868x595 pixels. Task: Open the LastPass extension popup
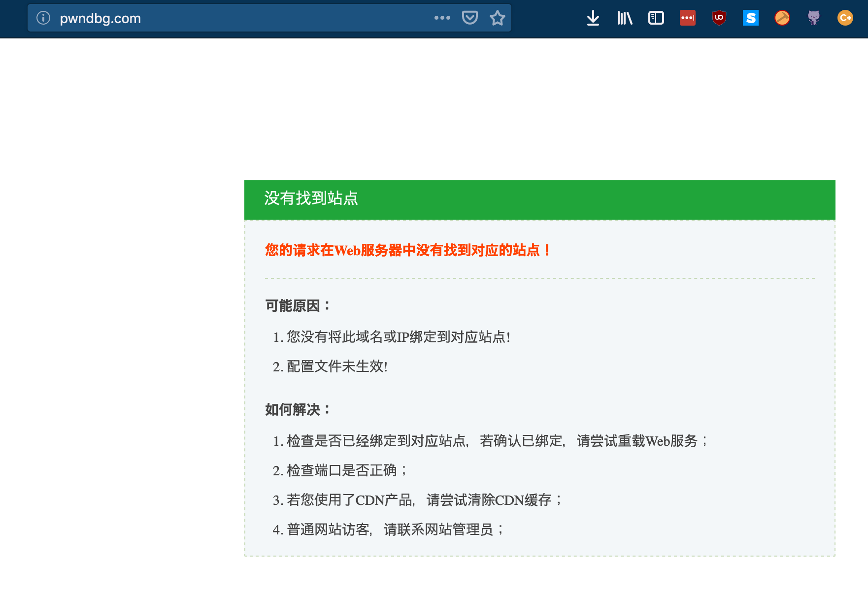688,18
